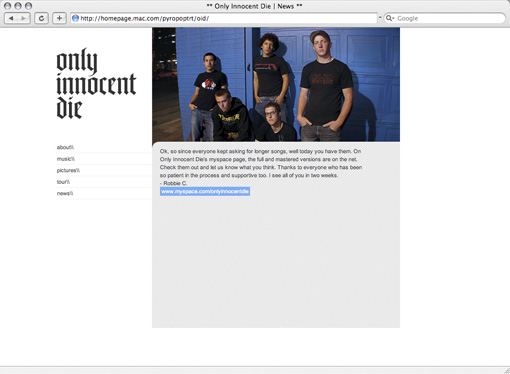
Task: Click the globe site icon in address bar
Action: pyautogui.click(x=75, y=18)
